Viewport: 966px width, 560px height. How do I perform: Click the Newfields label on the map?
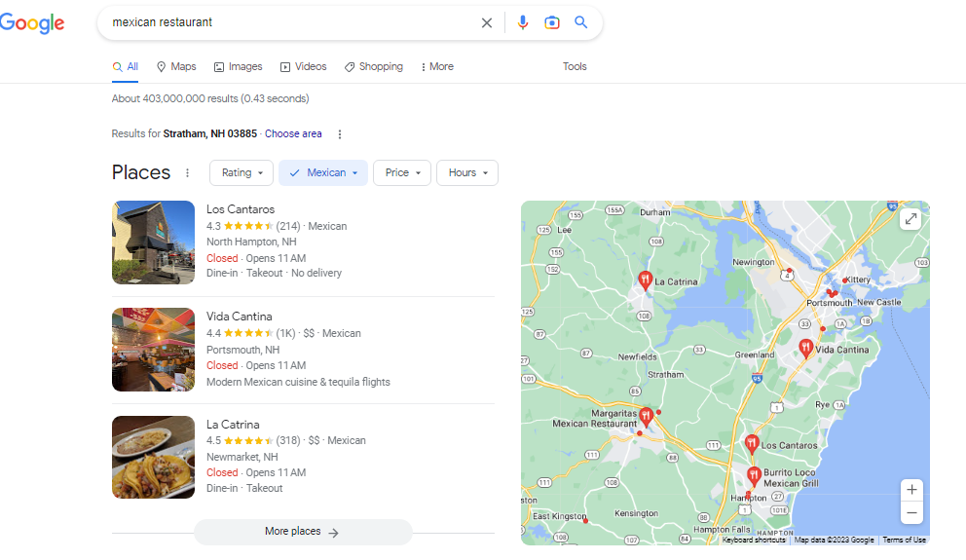pos(637,357)
